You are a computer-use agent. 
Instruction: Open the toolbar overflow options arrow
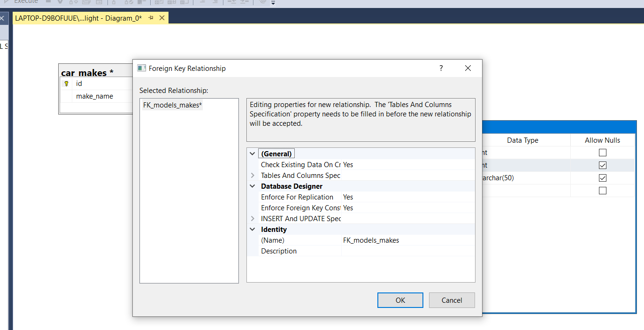tap(273, 3)
